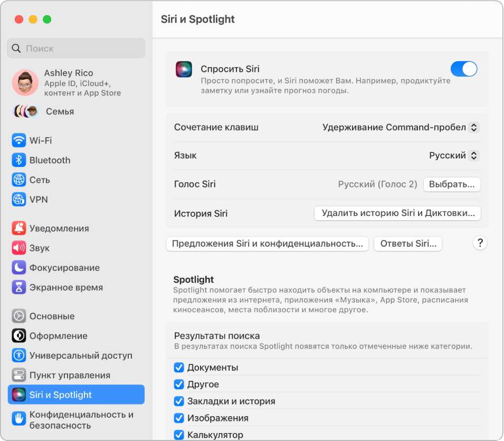
Task: Uncheck the Документы search result category
Action: 179,367
